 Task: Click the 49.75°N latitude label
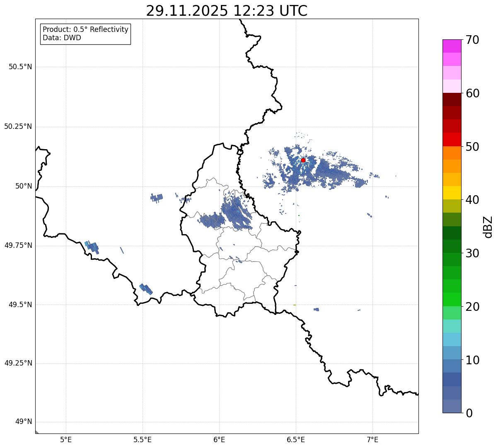click(18, 245)
